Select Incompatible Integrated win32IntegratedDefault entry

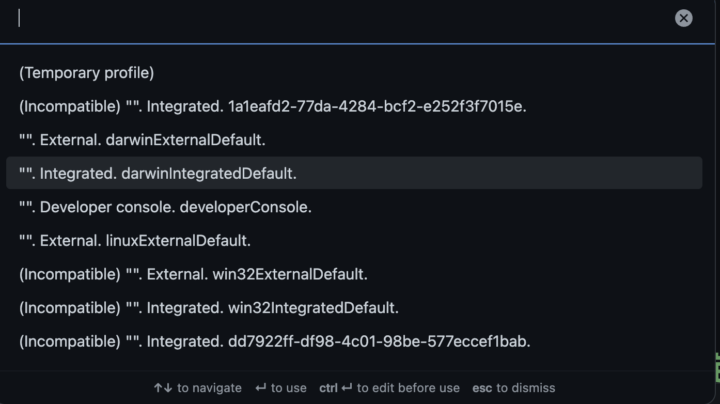(x=354, y=308)
